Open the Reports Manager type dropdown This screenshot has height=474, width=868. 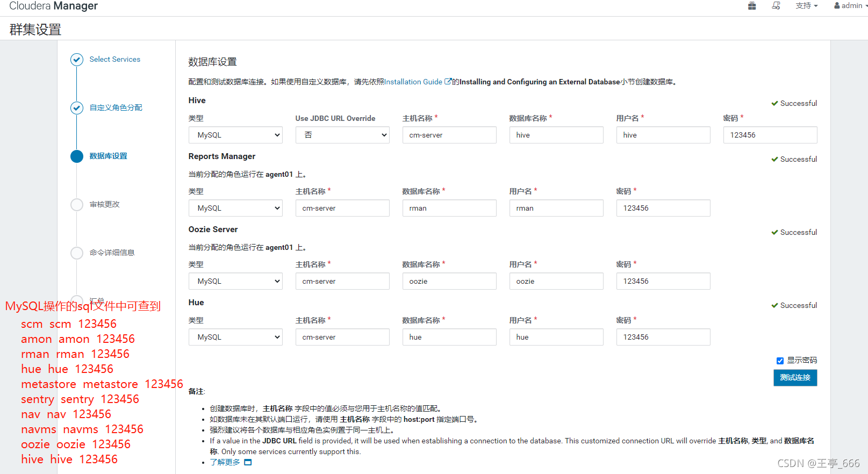pos(235,208)
